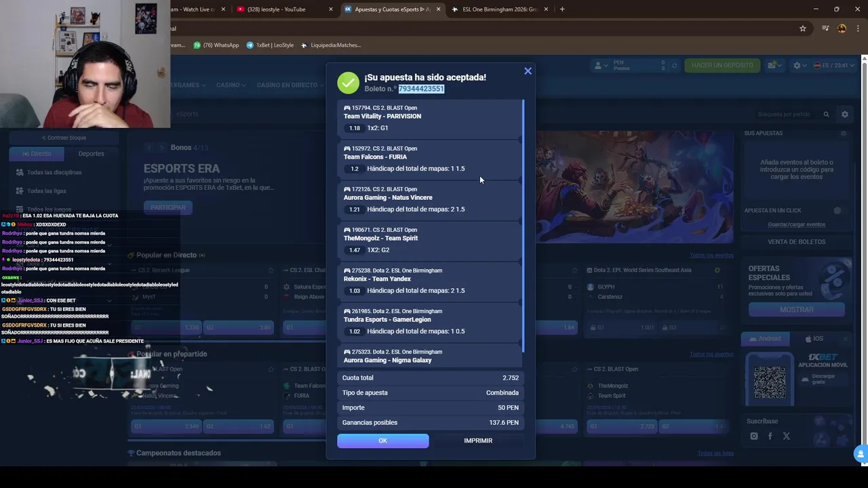Click the 1.47 odds value
Viewport: 868px width, 488px height.
pyautogui.click(x=354, y=250)
